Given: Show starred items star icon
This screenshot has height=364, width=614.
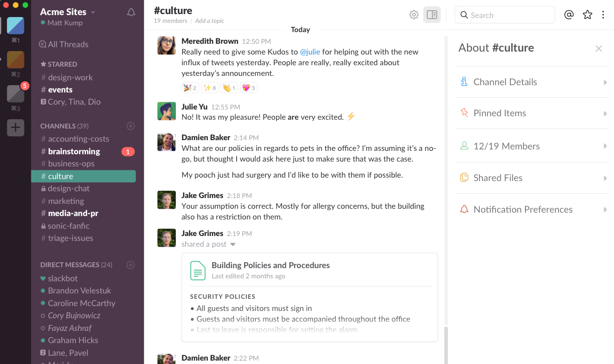Looking at the screenshot, I should (588, 15).
